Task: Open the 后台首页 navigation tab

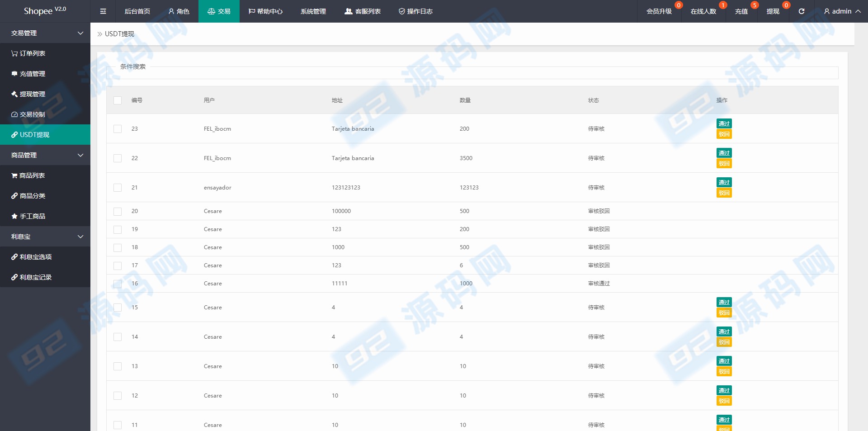Action: pyautogui.click(x=137, y=11)
